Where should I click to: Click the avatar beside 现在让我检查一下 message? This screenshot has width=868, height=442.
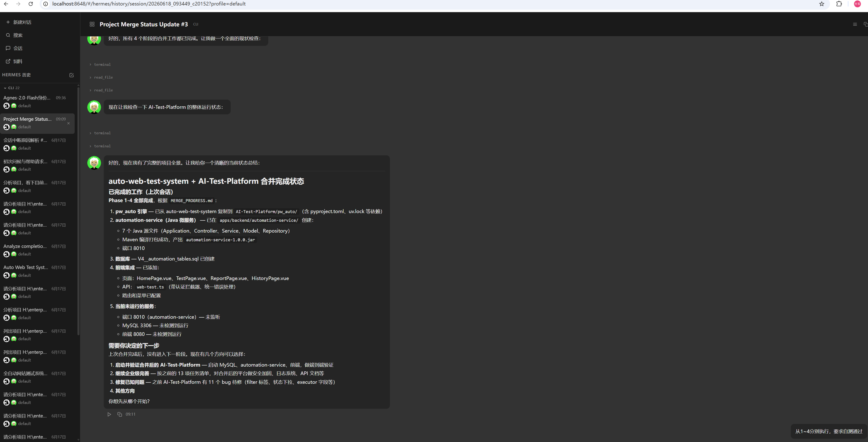(x=94, y=107)
